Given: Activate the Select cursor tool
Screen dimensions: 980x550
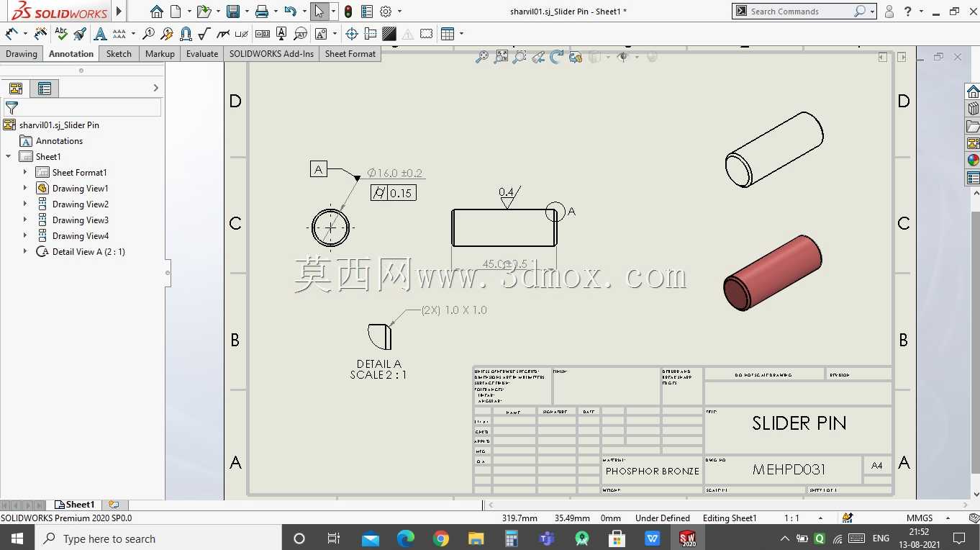Looking at the screenshot, I should click(319, 12).
